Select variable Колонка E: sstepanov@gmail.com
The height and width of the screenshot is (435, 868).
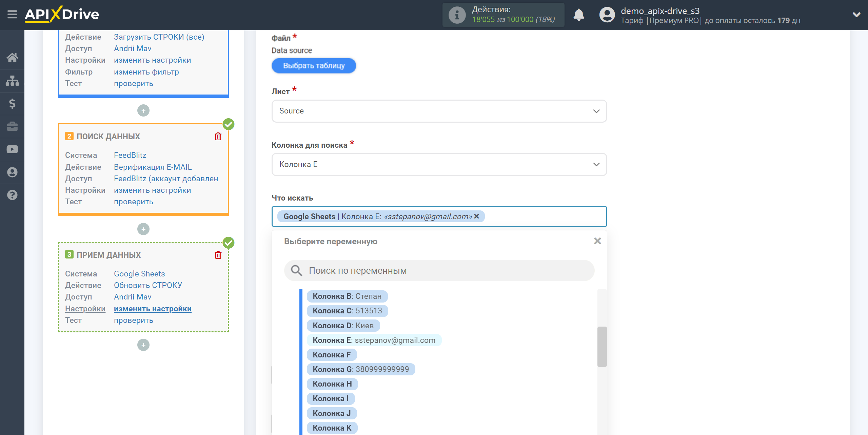click(374, 340)
